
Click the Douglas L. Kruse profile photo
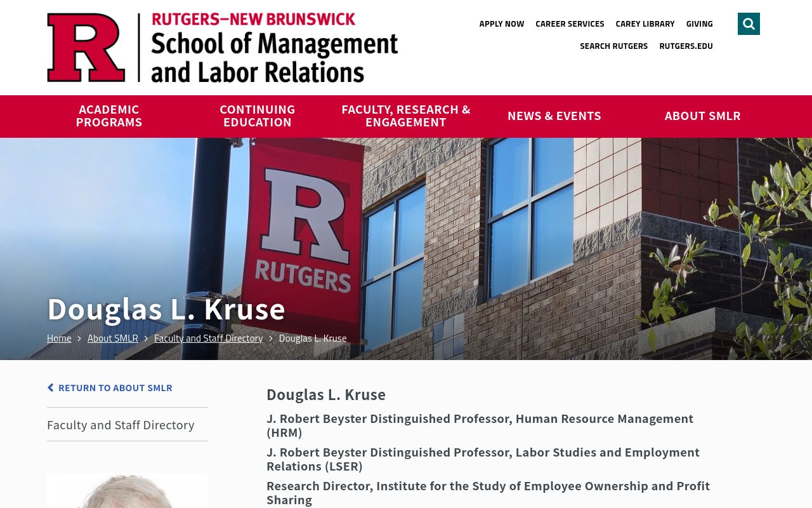click(128, 490)
